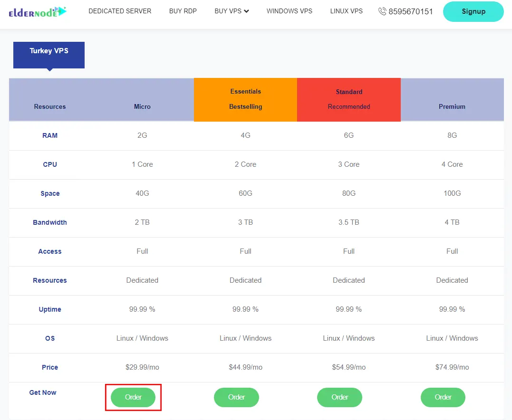Screen dimensions: 512x420
Task: Order the Standard plan
Action: 339,397
